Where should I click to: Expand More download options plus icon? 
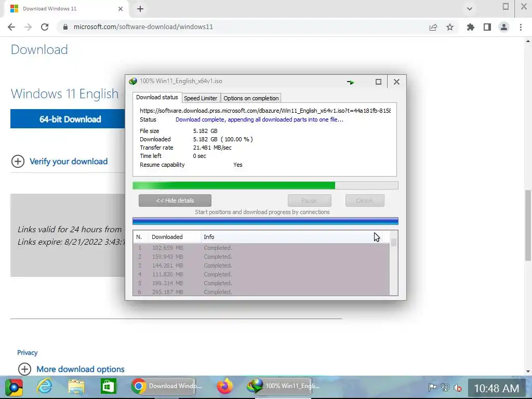coord(24,369)
